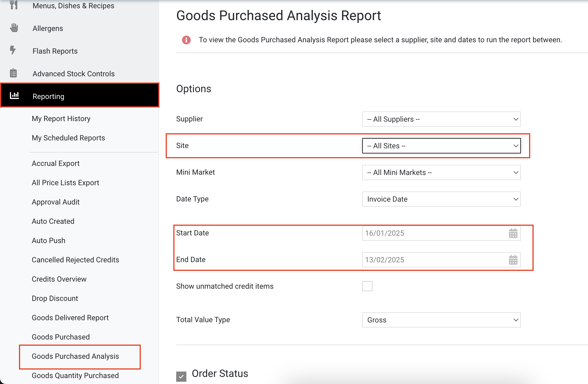Open the Date Type dropdown
Viewport: 588px width, 384px height.
tap(441, 199)
